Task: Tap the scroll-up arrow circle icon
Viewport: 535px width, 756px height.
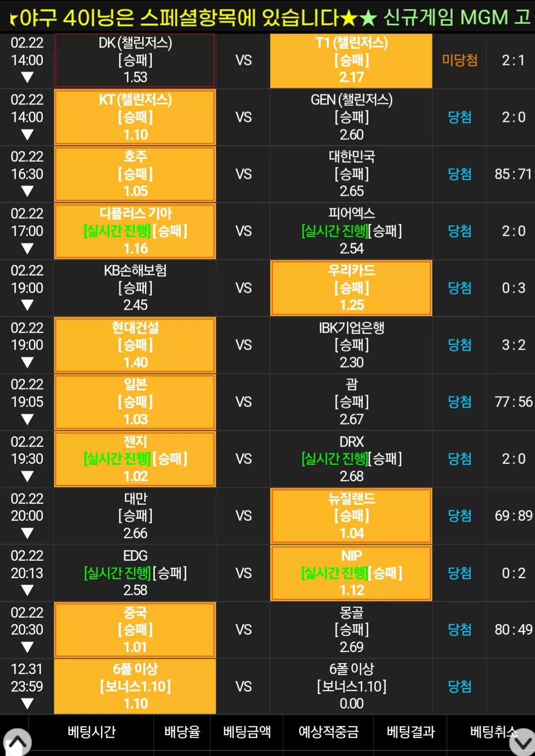Action: tap(17, 743)
